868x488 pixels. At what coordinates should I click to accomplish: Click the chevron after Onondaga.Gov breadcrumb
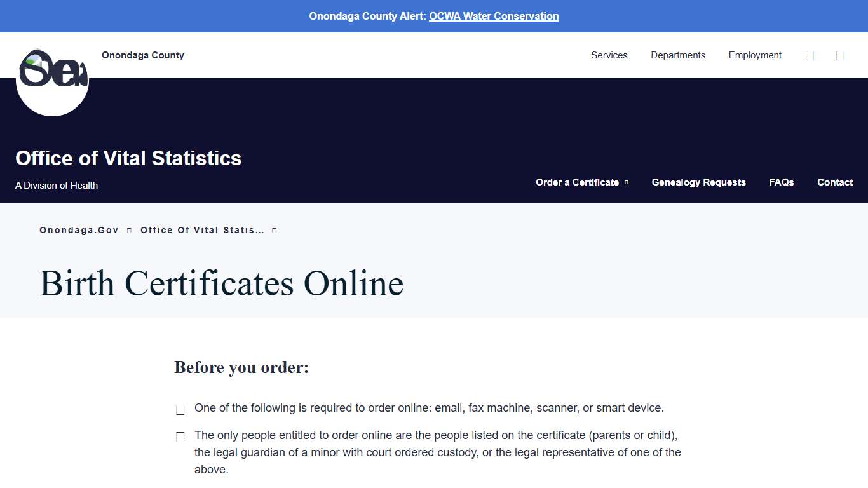pyautogui.click(x=129, y=230)
